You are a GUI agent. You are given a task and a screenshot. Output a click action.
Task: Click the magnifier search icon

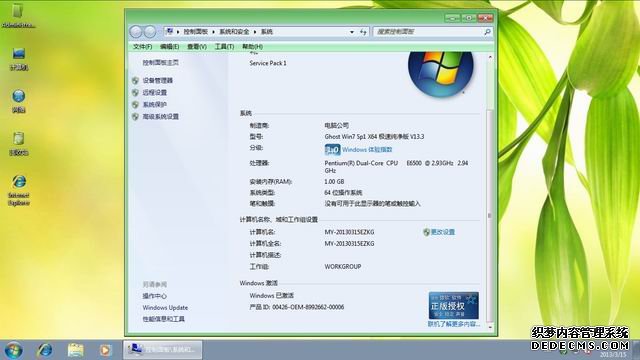click(x=487, y=32)
